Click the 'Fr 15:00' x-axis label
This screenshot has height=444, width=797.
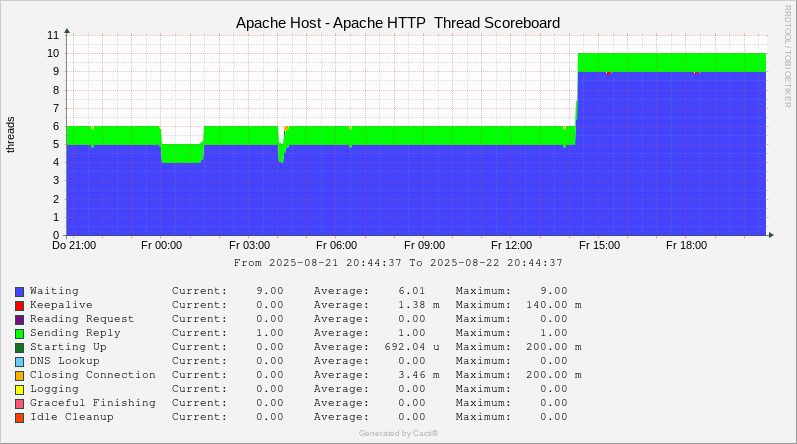click(x=600, y=245)
